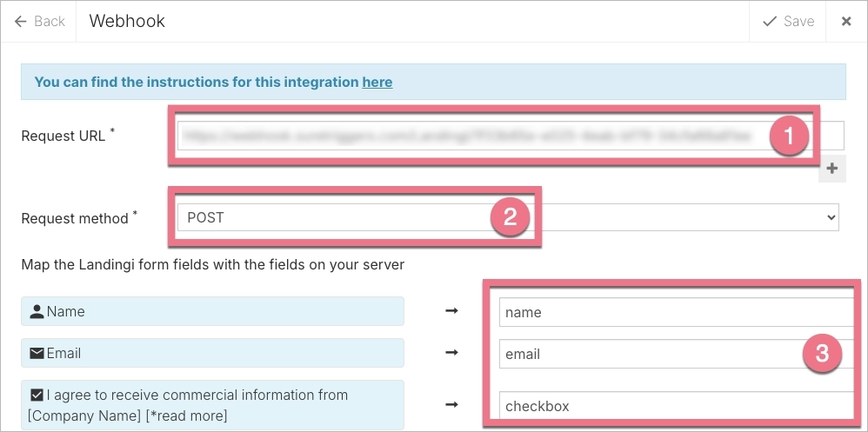Open the integration instructions 'here' link
868x432 pixels.
click(377, 82)
